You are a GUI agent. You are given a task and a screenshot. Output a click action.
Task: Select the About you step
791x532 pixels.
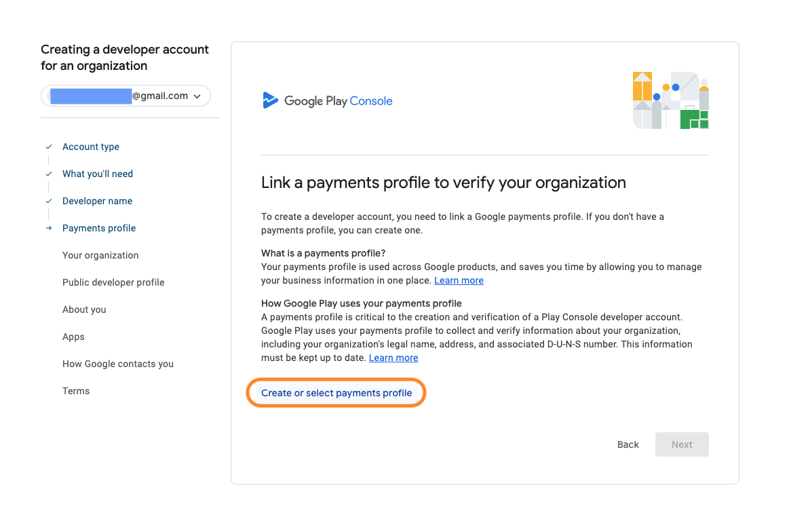click(84, 310)
